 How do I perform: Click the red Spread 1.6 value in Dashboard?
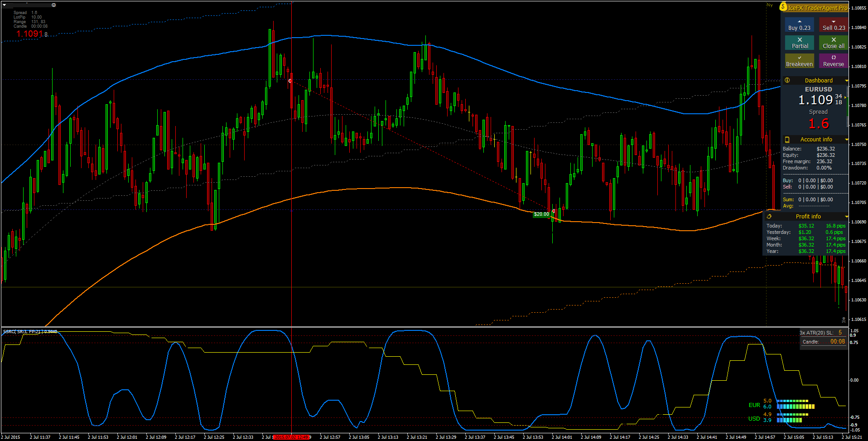819,124
